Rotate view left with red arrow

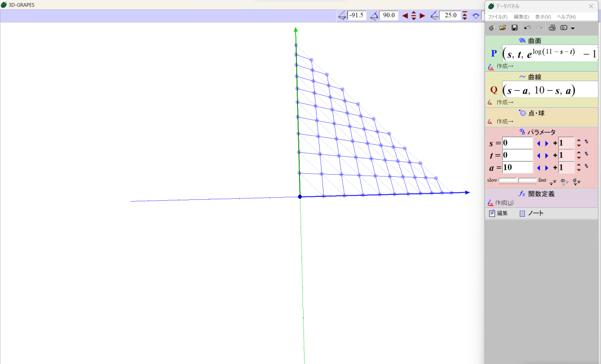(405, 16)
